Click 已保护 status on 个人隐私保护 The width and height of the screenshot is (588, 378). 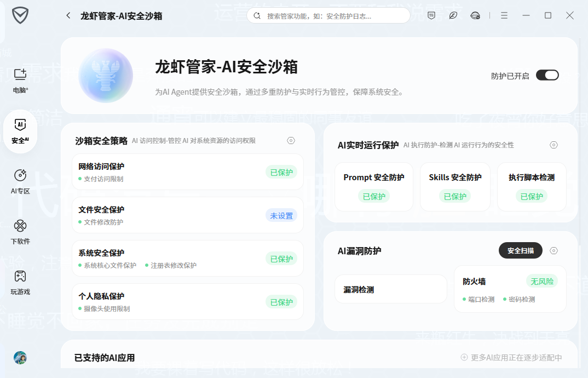[x=281, y=302]
